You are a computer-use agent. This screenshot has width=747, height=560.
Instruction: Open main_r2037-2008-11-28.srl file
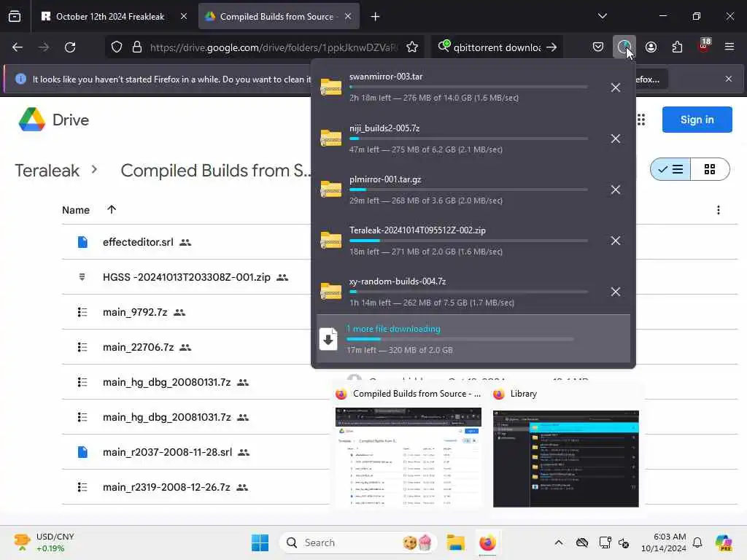[x=167, y=452]
